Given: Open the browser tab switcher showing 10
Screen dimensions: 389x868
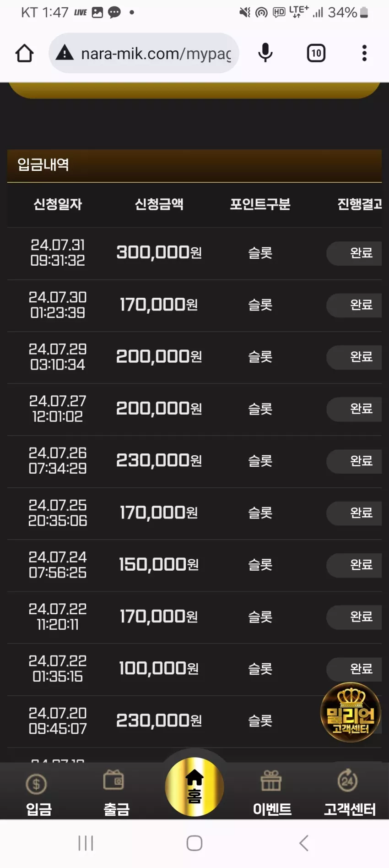Looking at the screenshot, I should coord(316,53).
